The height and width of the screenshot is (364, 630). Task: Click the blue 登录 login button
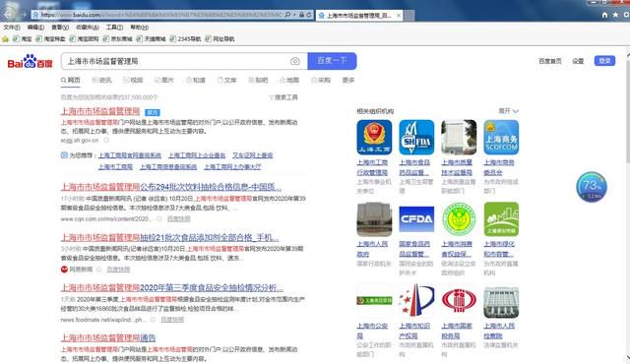click(604, 61)
